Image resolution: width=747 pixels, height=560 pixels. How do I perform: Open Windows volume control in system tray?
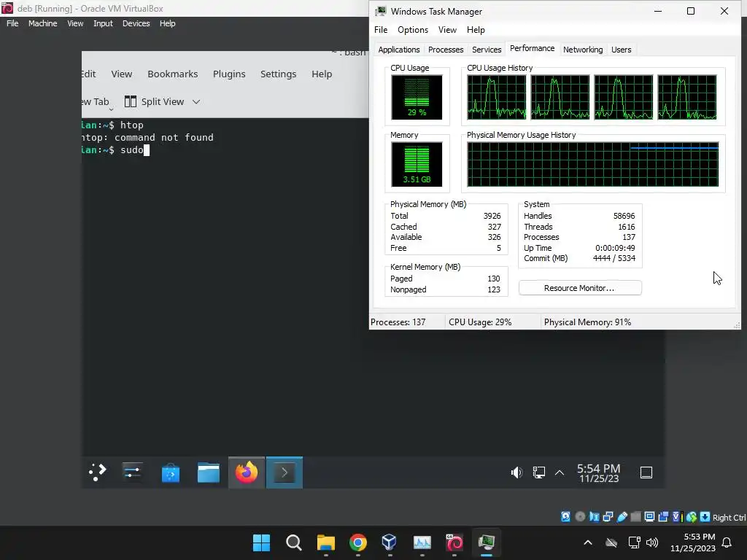651,542
